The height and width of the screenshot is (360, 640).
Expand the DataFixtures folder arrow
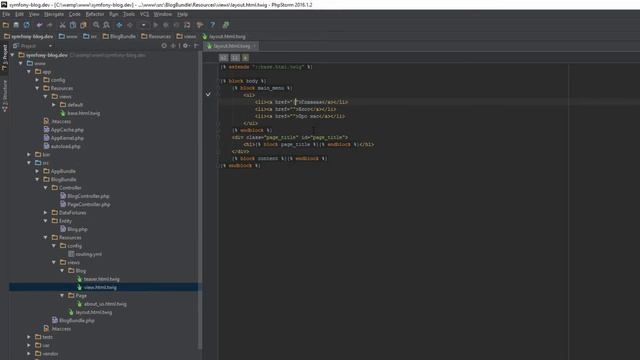(46, 212)
